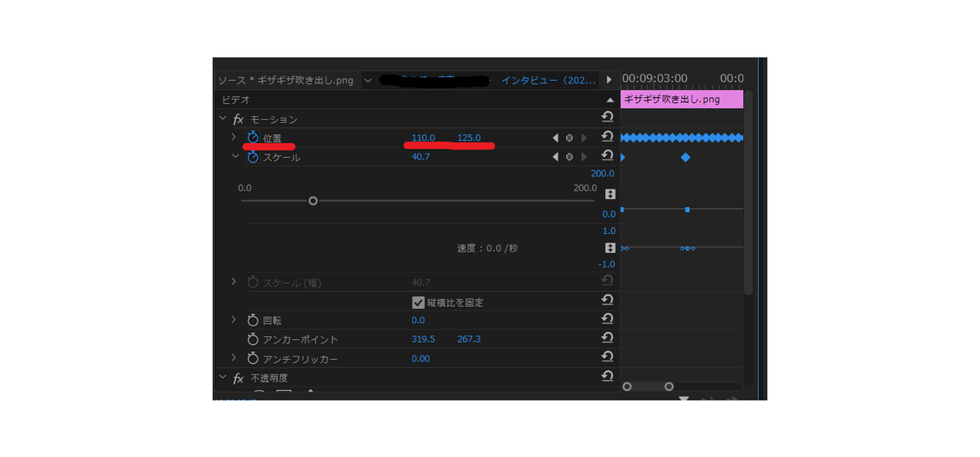Image resolution: width=980 pixels, height=457 pixels.
Task: Toggle timeline view with the play arrow
Action: point(609,80)
